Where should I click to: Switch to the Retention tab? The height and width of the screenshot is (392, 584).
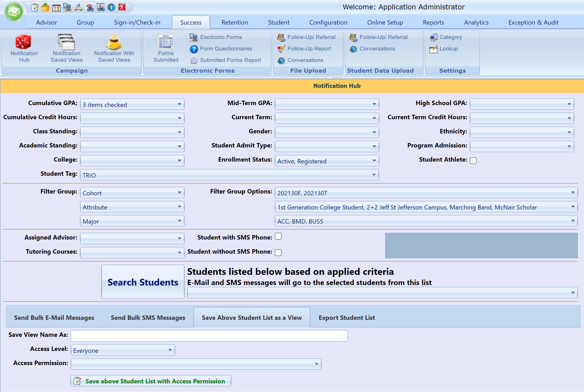235,22
